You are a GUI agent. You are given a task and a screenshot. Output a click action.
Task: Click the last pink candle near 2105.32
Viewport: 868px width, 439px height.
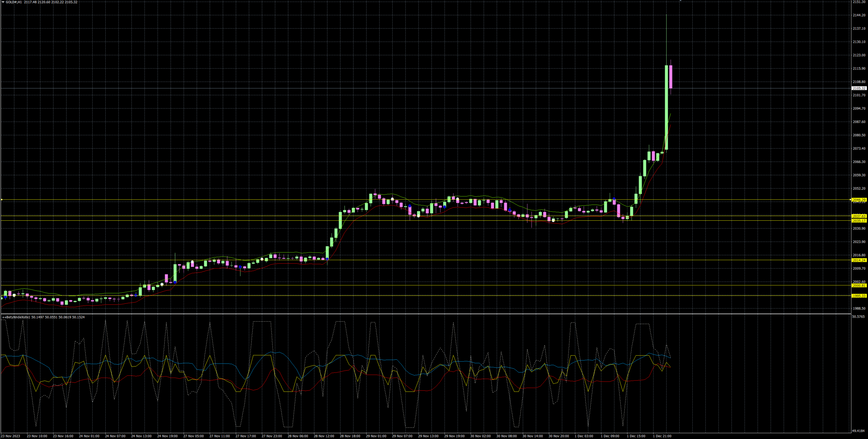[x=671, y=77]
